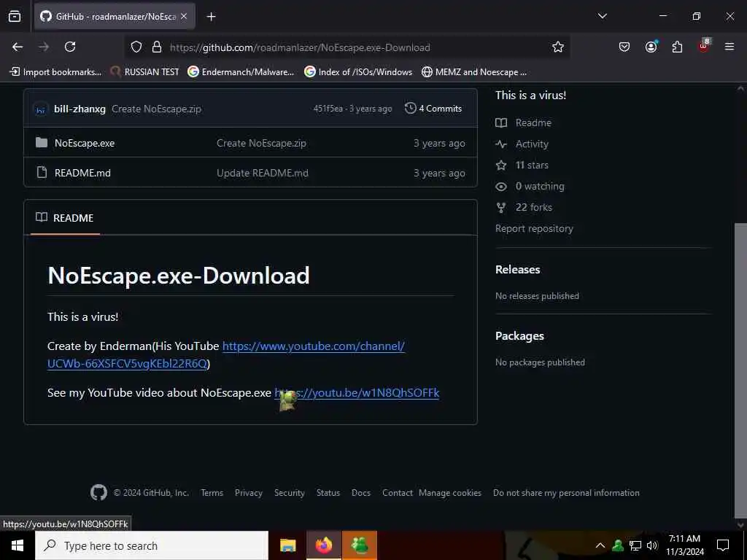This screenshot has width=747, height=560.
Task: View the 4 Commits history
Action: tap(433, 109)
